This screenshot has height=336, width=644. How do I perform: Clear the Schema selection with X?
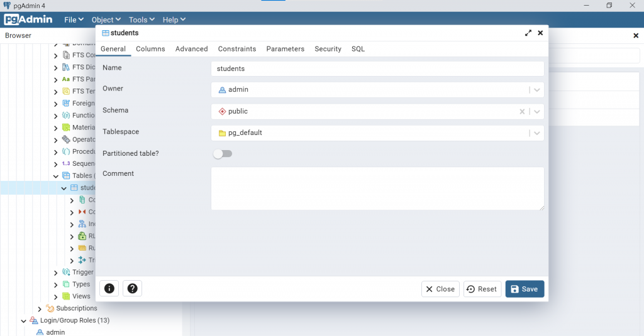click(522, 112)
